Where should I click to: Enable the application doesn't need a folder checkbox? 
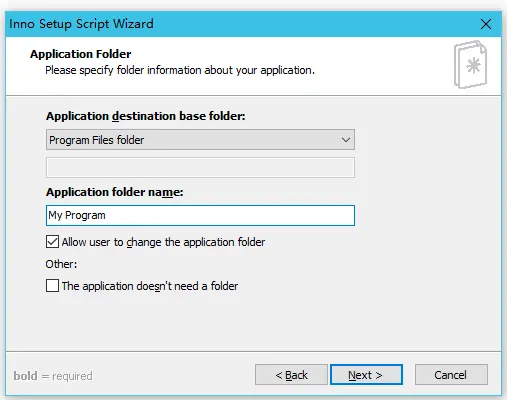(52, 286)
